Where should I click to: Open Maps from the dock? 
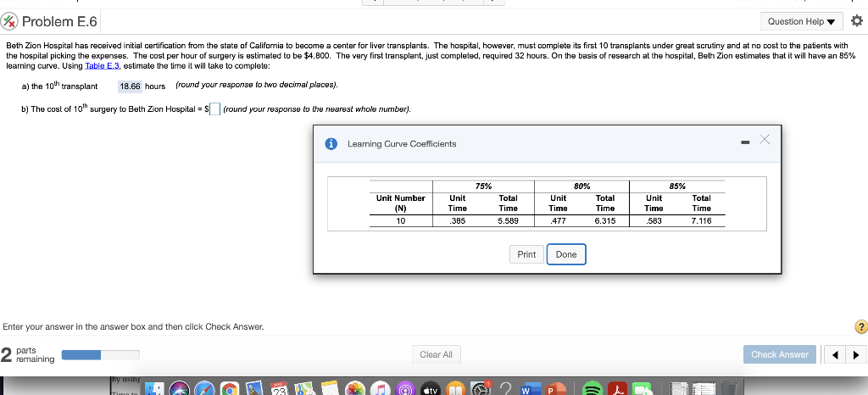(304, 388)
